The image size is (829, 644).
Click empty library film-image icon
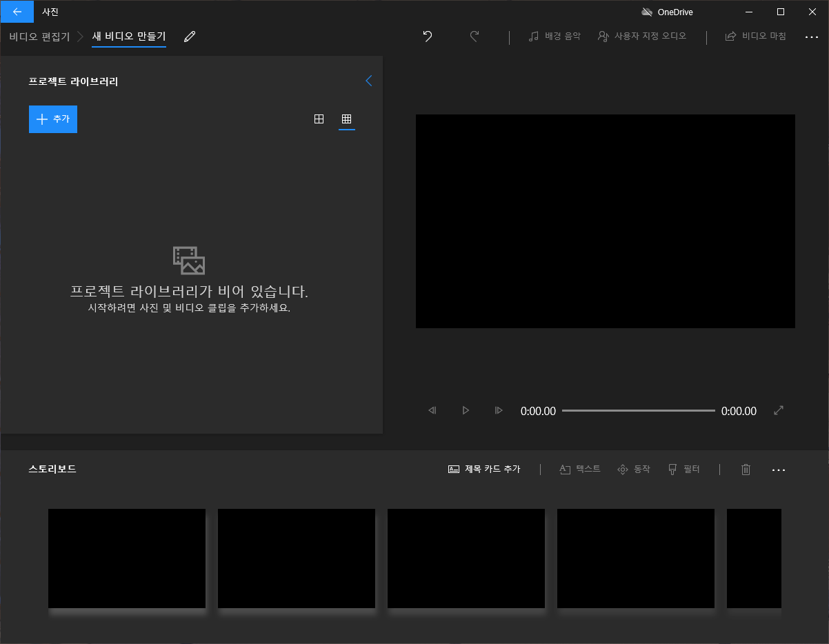pos(189,261)
